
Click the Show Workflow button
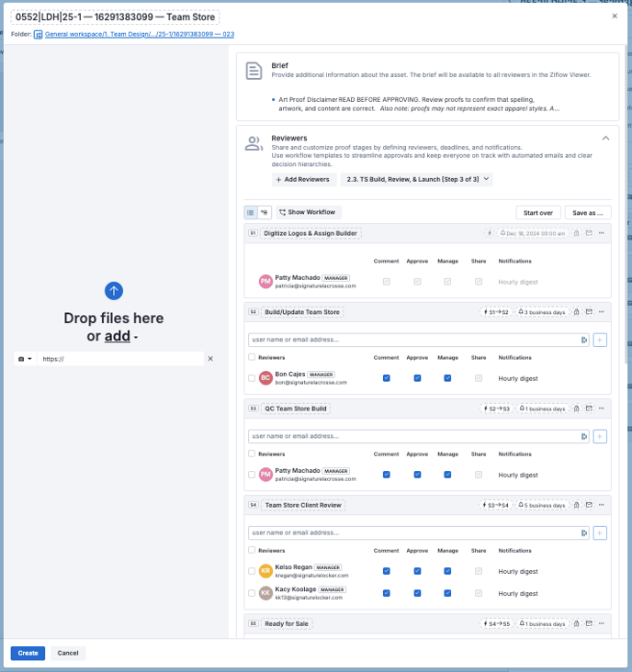tap(308, 212)
